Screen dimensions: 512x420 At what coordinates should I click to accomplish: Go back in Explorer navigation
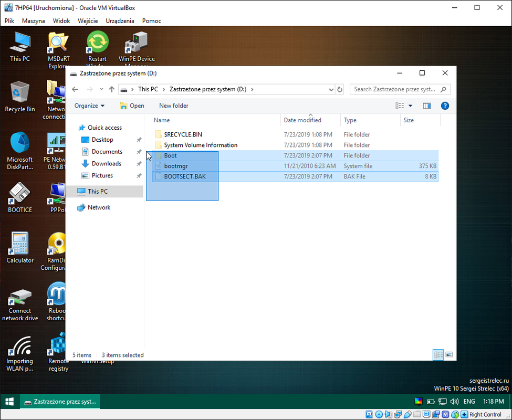(75, 89)
